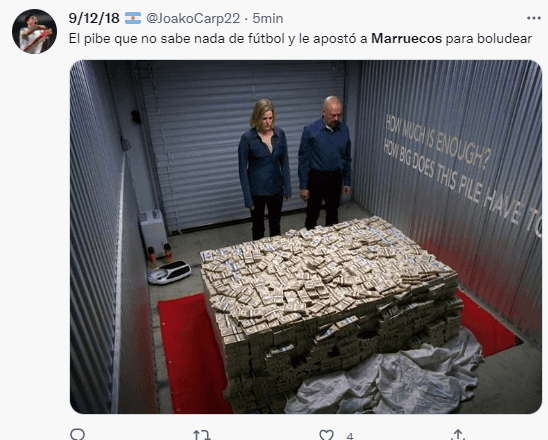Image resolution: width=548 pixels, height=440 pixels.
Task: Open the attached storage room image
Action: tap(306, 237)
